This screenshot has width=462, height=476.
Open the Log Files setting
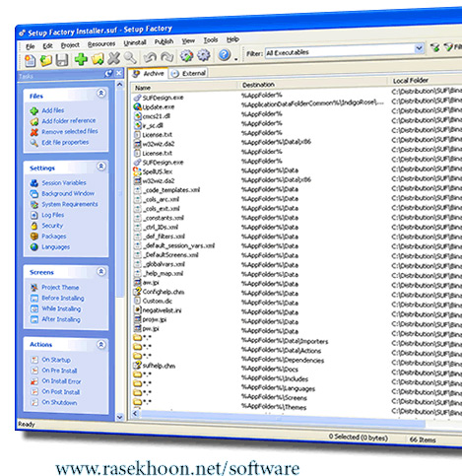tap(52, 215)
